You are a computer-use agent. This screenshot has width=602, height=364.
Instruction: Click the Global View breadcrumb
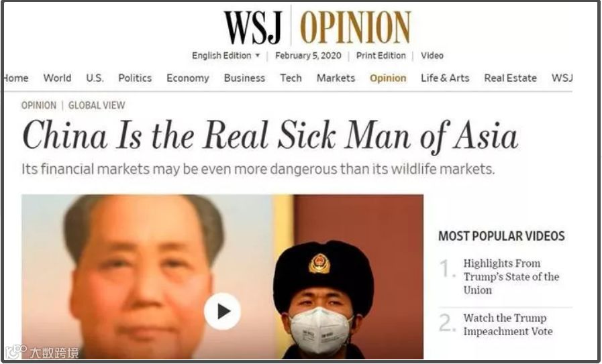tap(97, 105)
